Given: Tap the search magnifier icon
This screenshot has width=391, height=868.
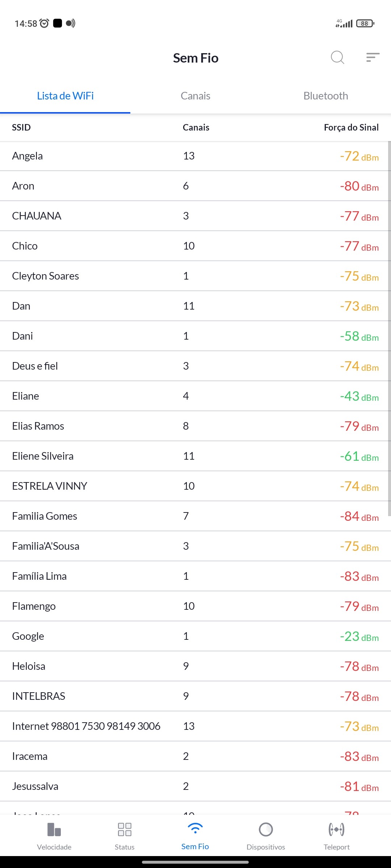Looking at the screenshot, I should (x=337, y=58).
